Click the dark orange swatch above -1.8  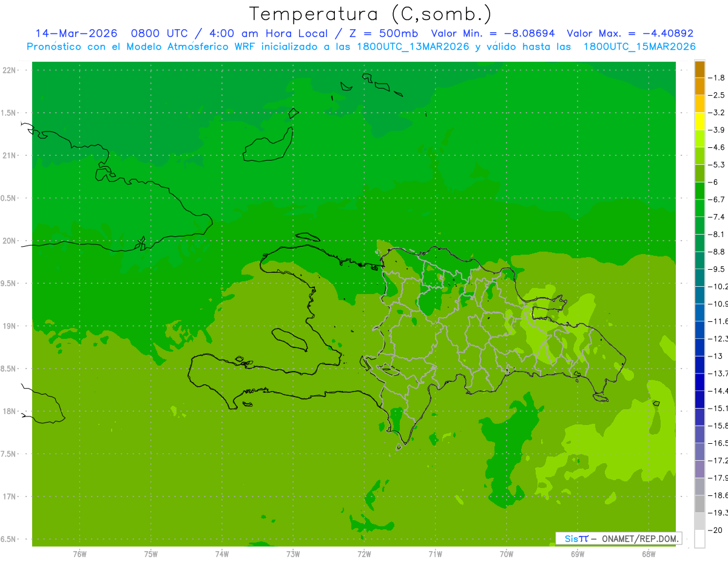coord(699,69)
